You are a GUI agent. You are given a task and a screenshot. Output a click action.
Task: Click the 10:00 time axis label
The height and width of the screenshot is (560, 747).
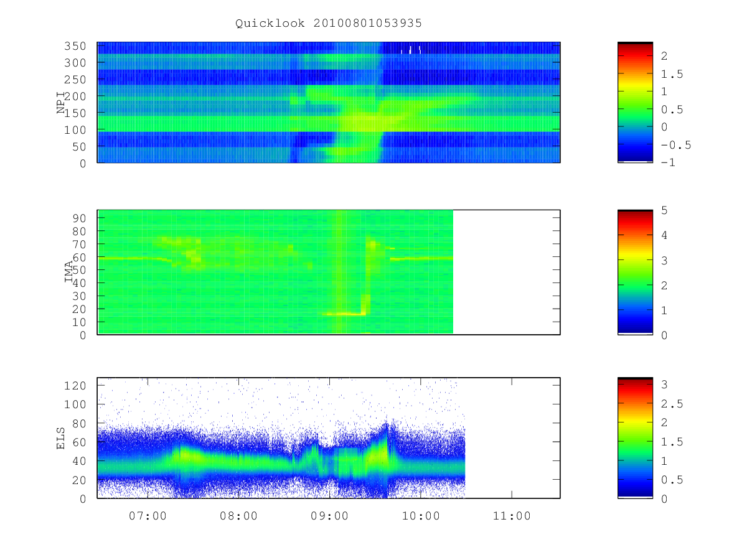tap(421, 516)
